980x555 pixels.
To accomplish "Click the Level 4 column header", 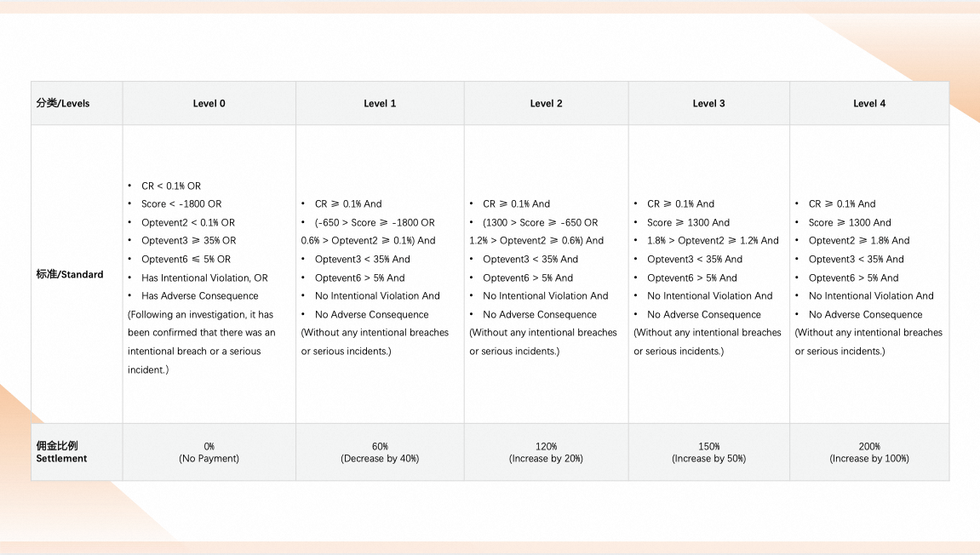I will click(869, 104).
